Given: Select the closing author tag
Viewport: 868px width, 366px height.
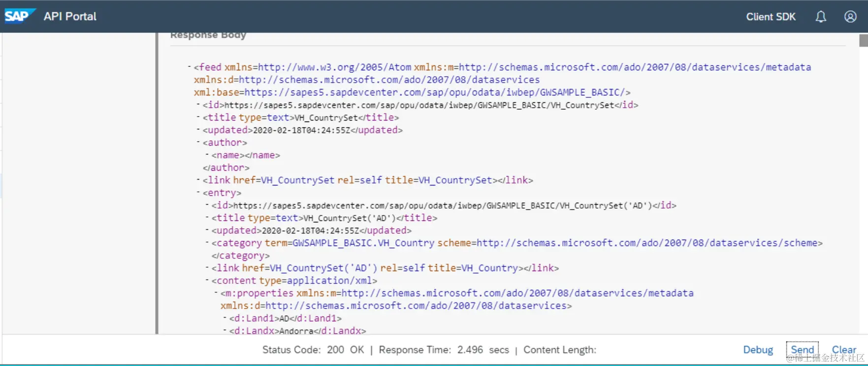Looking at the screenshot, I should 226,167.
